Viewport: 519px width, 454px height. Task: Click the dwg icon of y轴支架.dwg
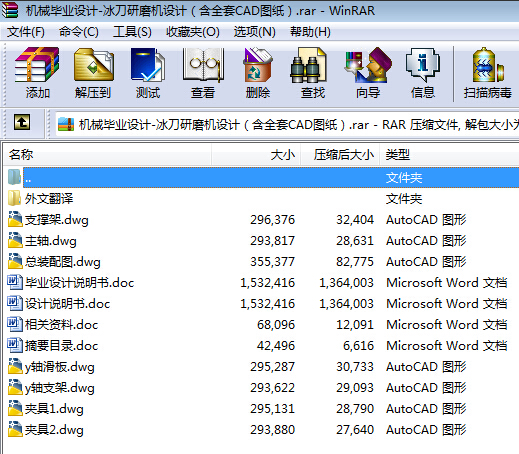pyautogui.click(x=15, y=387)
